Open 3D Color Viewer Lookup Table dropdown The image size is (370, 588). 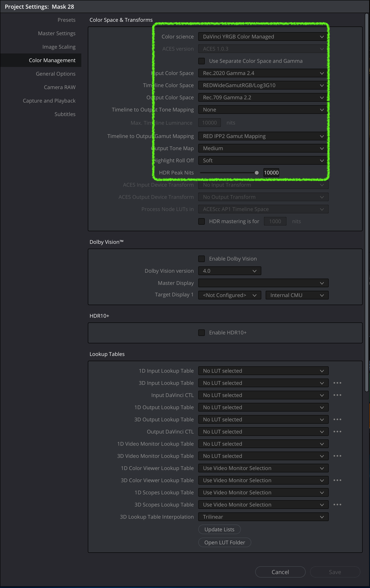(263, 480)
